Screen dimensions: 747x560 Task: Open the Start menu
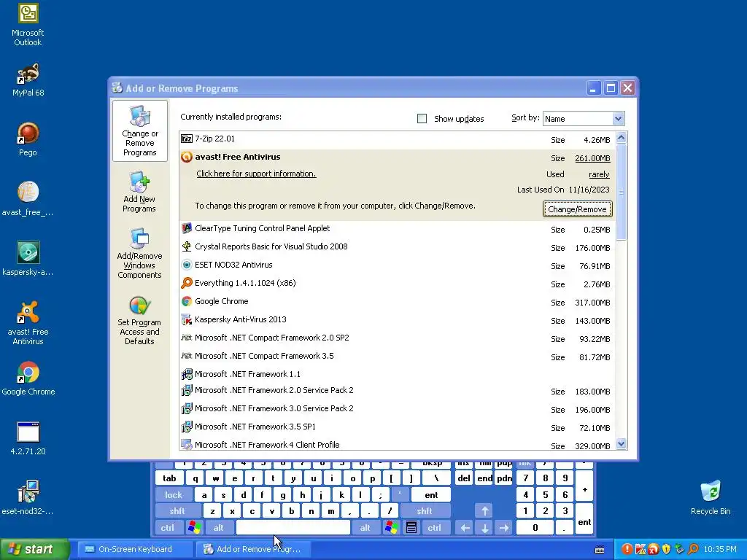34,549
